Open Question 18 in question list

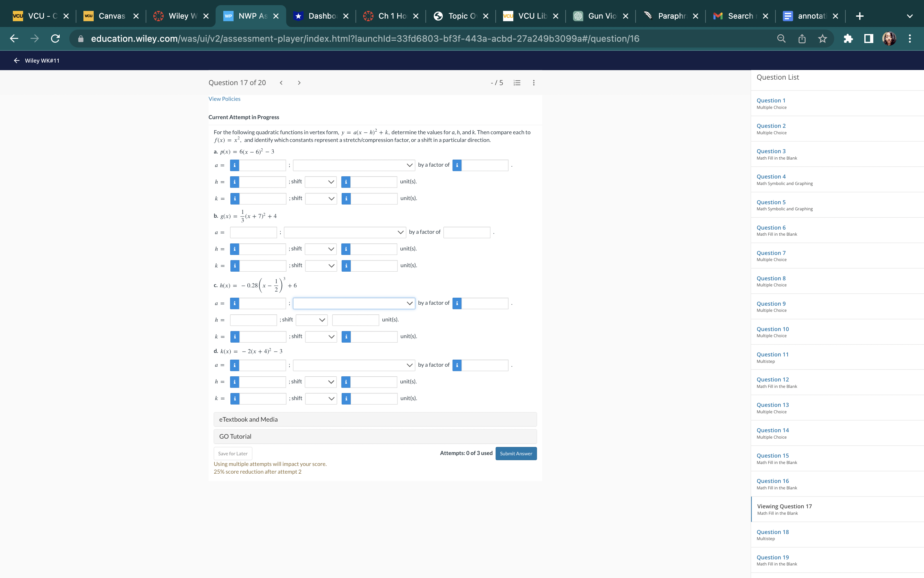tap(773, 532)
